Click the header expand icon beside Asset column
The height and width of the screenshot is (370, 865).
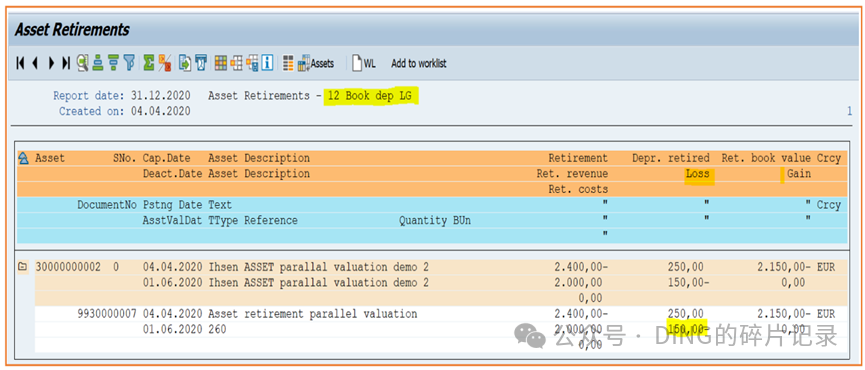(x=23, y=159)
